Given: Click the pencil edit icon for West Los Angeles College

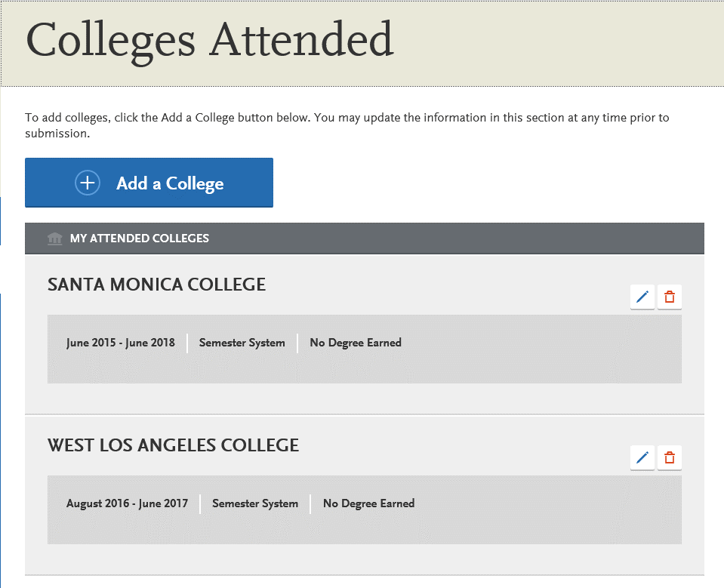Looking at the screenshot, I should pos(642,457).
